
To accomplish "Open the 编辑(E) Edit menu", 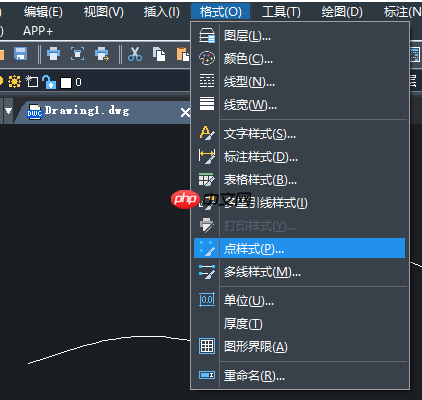I will coord(43,12).
